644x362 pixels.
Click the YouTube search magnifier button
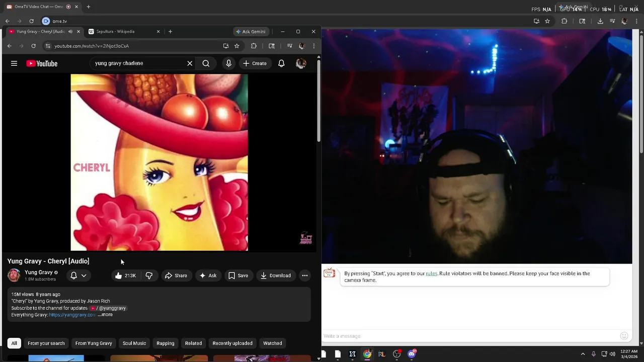pos(206,63)
